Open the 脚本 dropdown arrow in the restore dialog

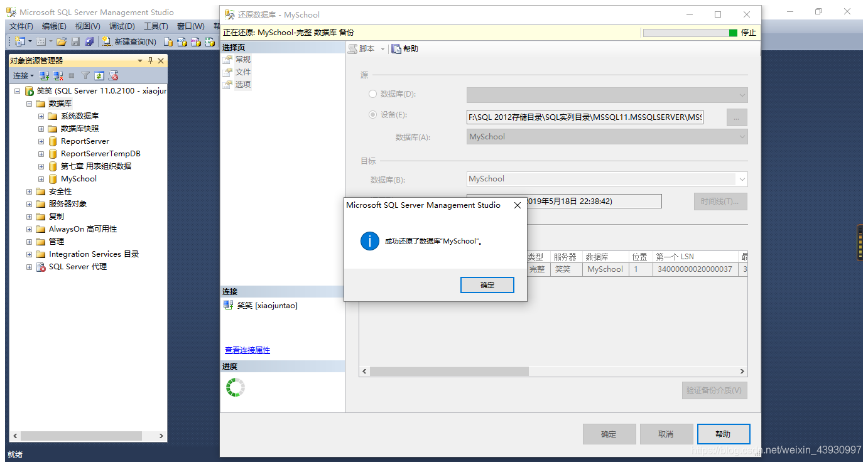point(382,49)
